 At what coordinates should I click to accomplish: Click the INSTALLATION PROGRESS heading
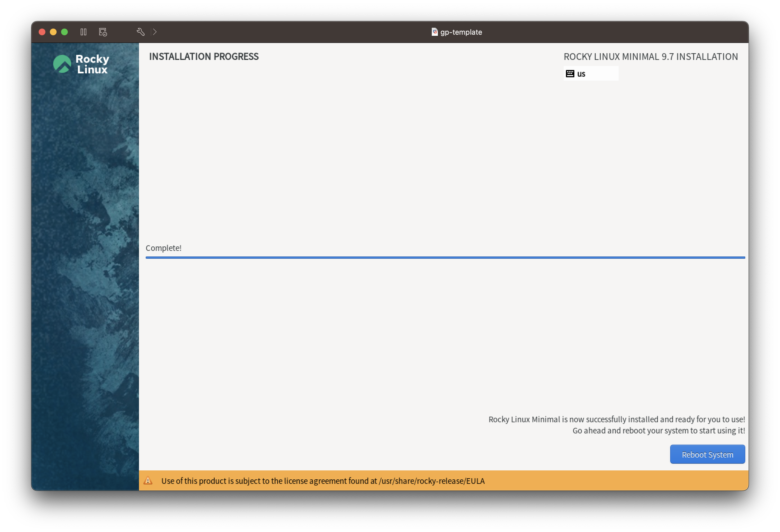[x=204, y=56]
